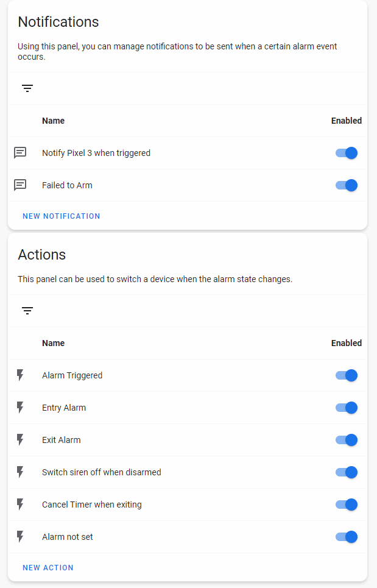This screenshot has width=377, height=588.
Task: Add a new action
Action: pos(48,568)
